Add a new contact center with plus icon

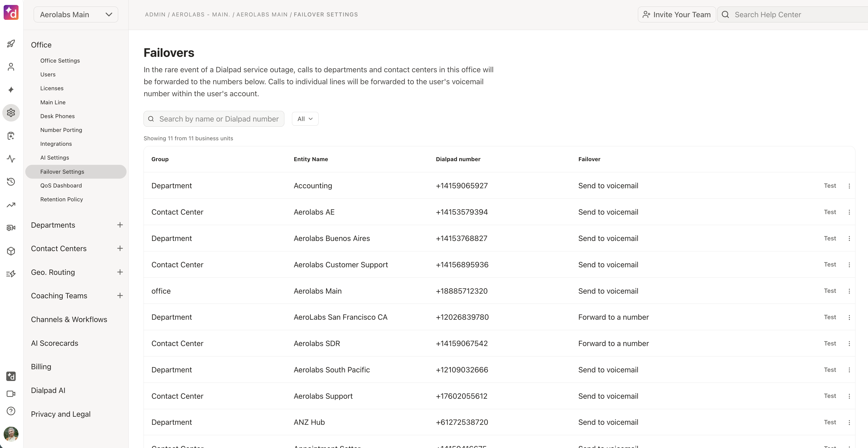pos(120,248)
